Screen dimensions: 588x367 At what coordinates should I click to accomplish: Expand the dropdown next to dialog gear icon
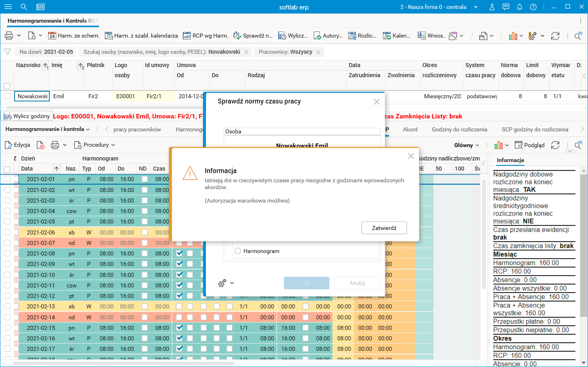pos(232,283)
